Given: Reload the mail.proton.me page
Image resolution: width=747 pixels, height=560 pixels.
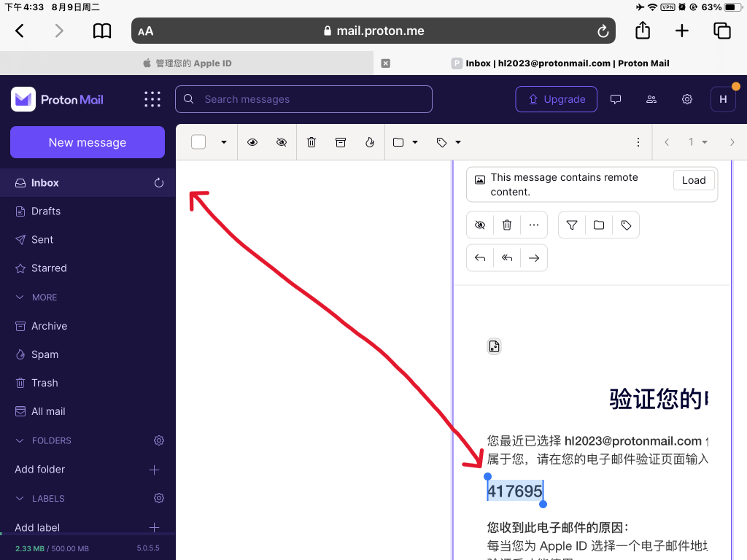Looking at the screenshot, I should [603, 31].
